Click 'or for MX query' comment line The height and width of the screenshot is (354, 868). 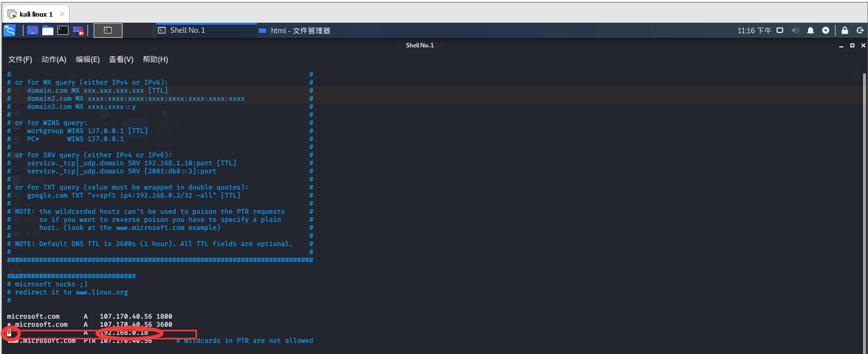(x=92, y=83)
